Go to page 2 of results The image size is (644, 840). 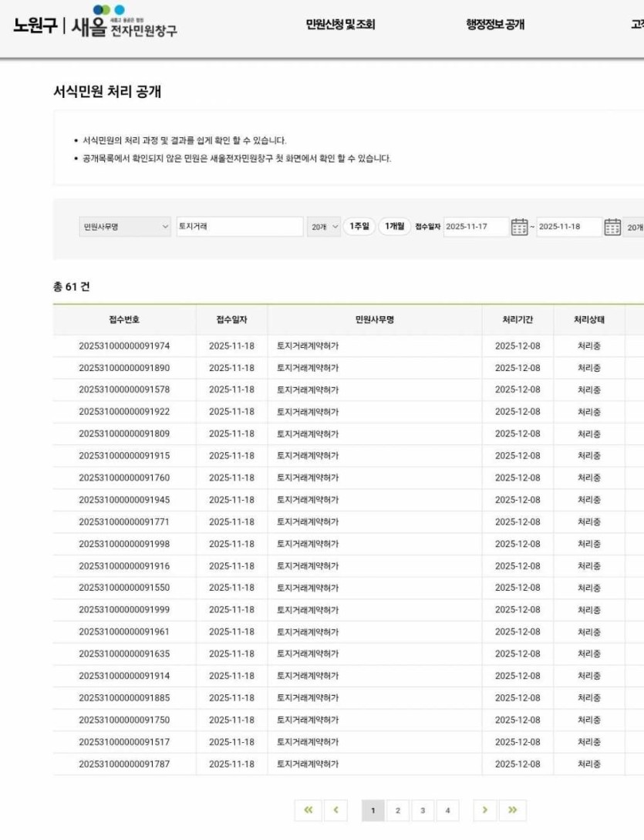[397, 810]
